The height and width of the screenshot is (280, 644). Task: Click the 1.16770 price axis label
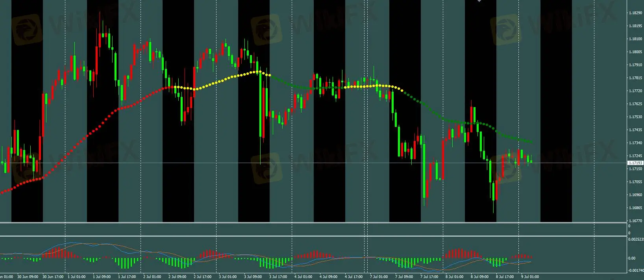635,221
